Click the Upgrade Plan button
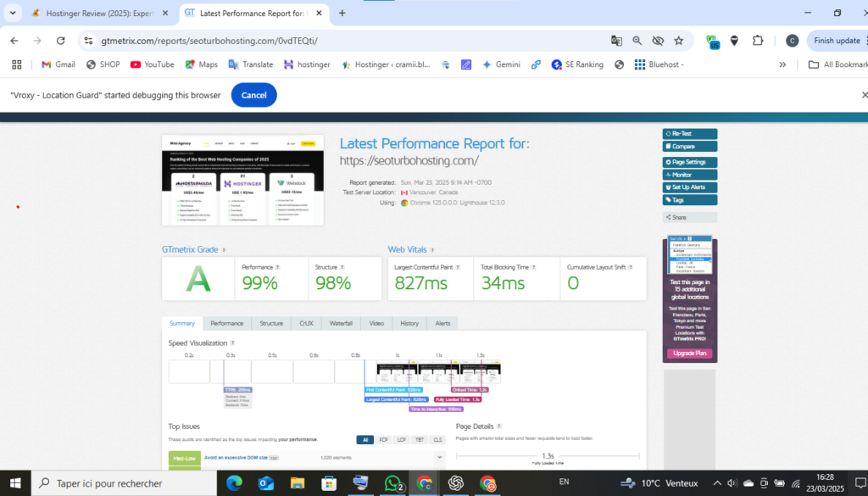The image size is (868, 496). tap(690, 354)
